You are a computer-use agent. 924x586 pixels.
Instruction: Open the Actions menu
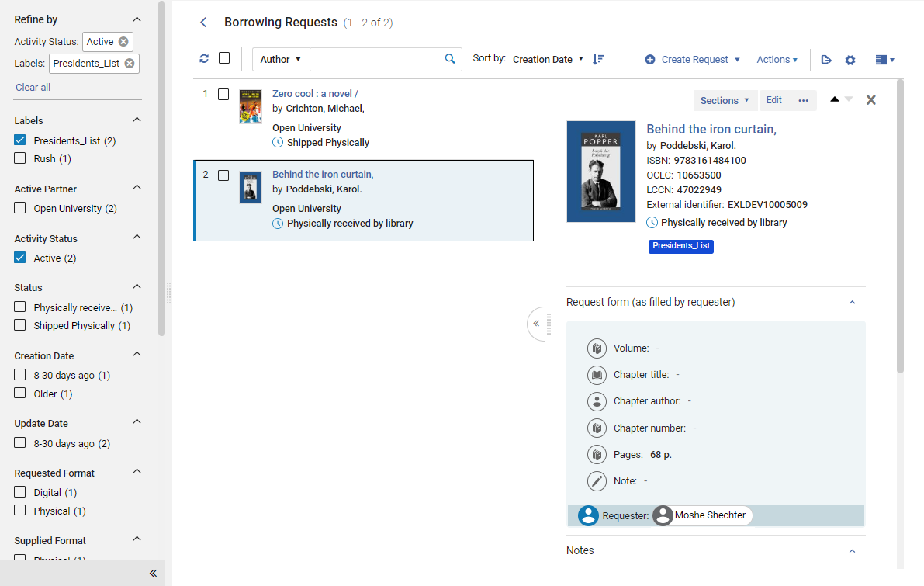tap(777, 60)
